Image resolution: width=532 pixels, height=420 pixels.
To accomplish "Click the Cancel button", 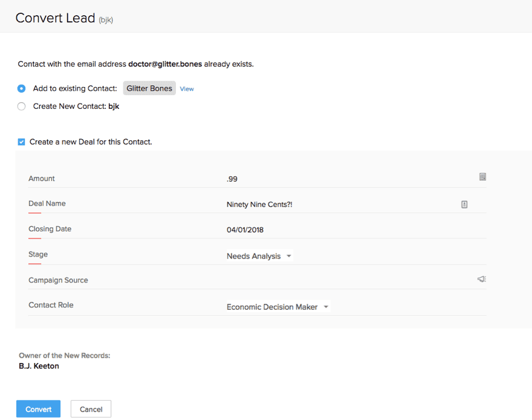I will point(91,409).
